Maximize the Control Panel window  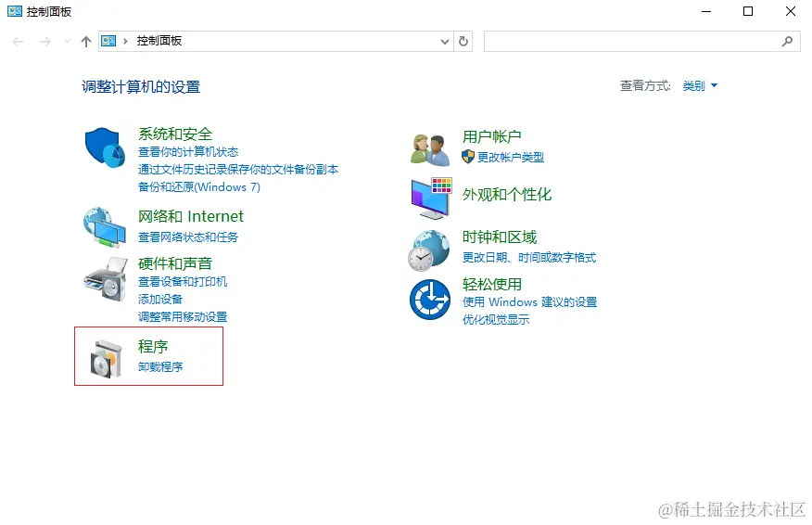(x=748, y=11)
